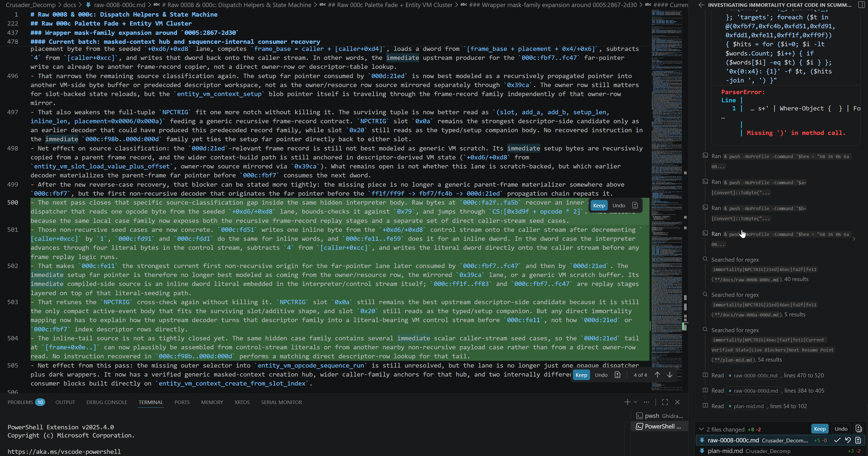Expand last Ran pwsh command chevron

[854, 239]
